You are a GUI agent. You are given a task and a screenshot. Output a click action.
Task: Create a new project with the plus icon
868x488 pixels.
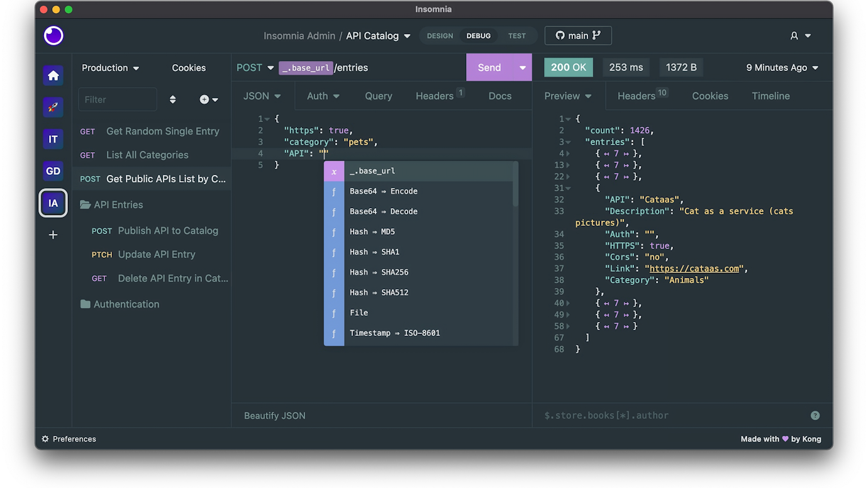(53, 235)
